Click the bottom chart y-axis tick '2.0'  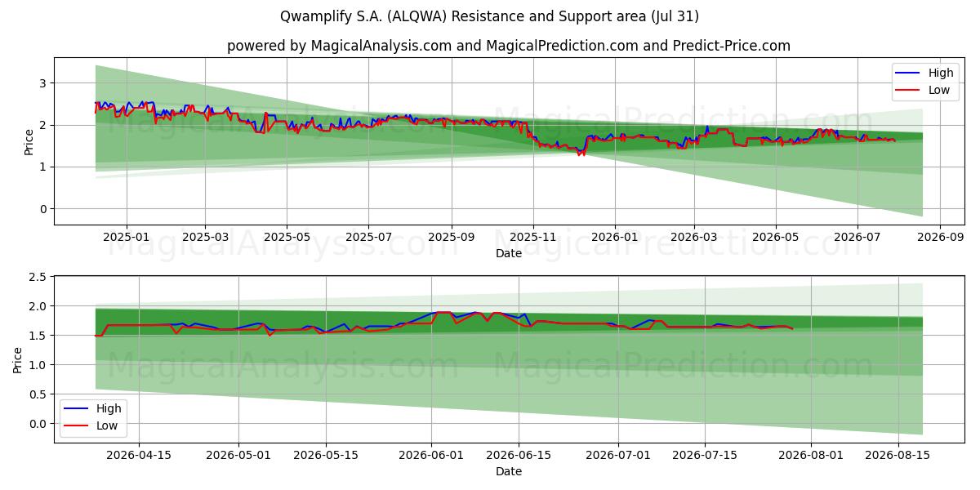pyautogui.click(x=38, y=306)
